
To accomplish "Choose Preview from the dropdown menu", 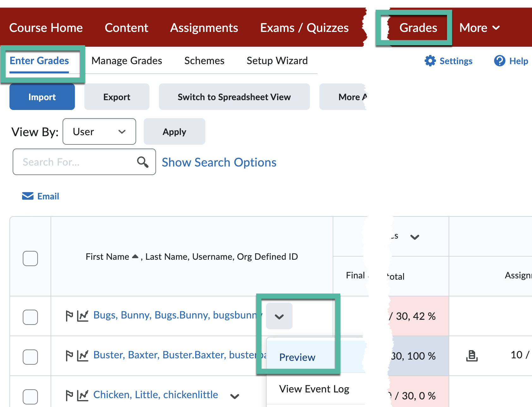I will pyautogui.click(x=316, y=357).
